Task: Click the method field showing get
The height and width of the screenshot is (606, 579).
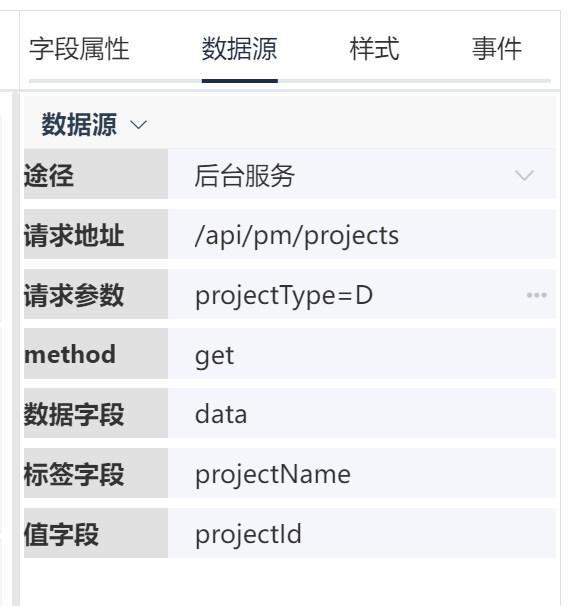Action: click(362, 354)
